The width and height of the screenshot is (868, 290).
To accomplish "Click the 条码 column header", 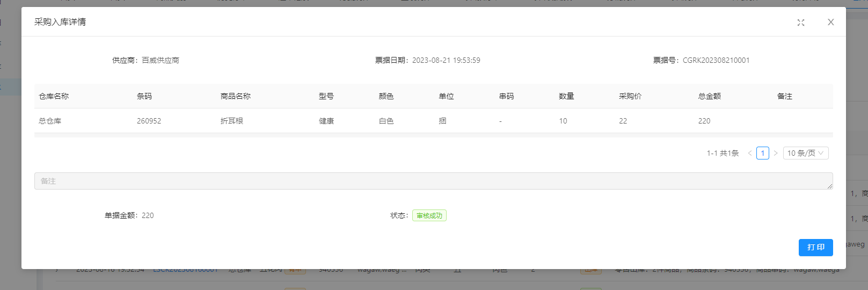I will click(144, 96).
